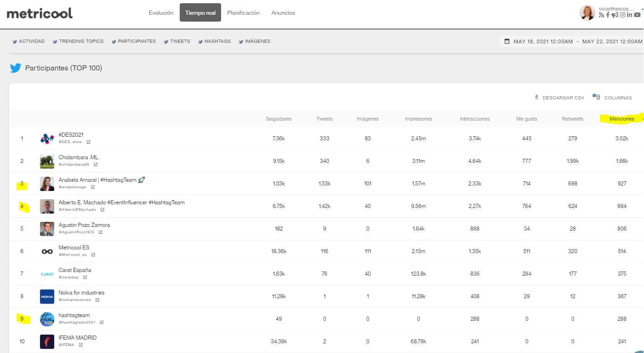
Task: Click the 3.02k mentions value
Action: click(622, 139)
